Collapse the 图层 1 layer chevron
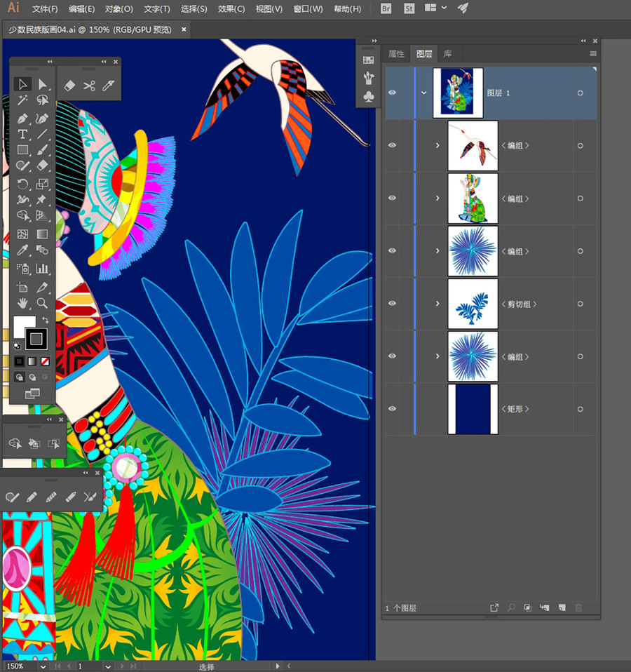Viewport: 631px width, 672px height. pyautogui.click(x=423, y=93)
